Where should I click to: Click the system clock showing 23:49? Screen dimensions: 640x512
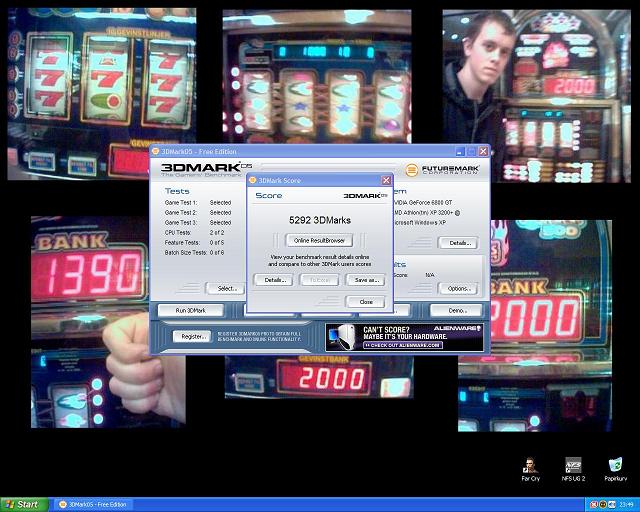pyautogui.click(x=627, y=505)
